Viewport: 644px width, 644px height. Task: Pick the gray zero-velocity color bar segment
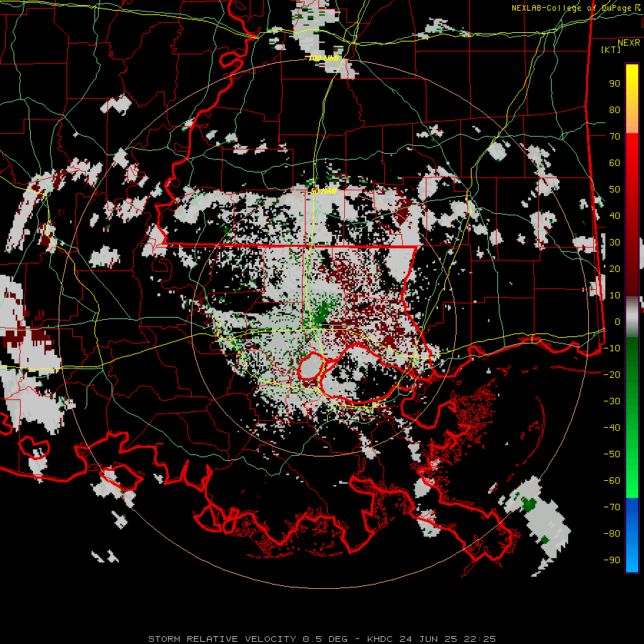632,317
